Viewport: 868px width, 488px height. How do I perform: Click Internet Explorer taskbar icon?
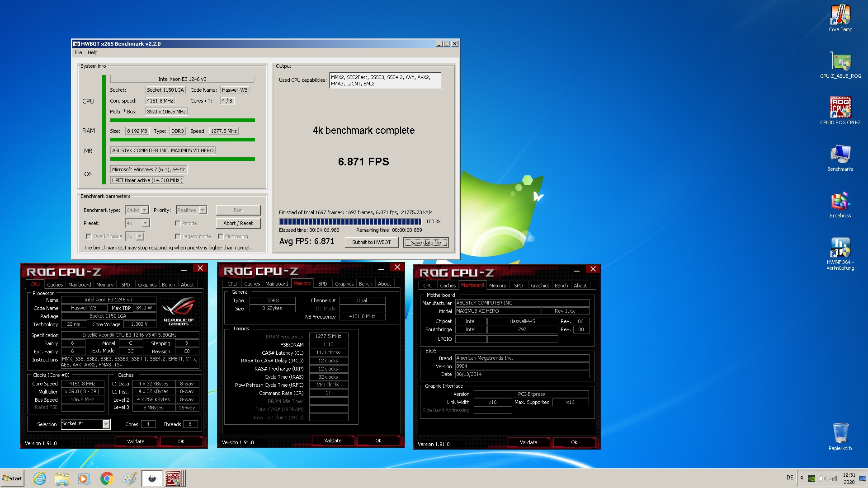click(x=40, y=479)
